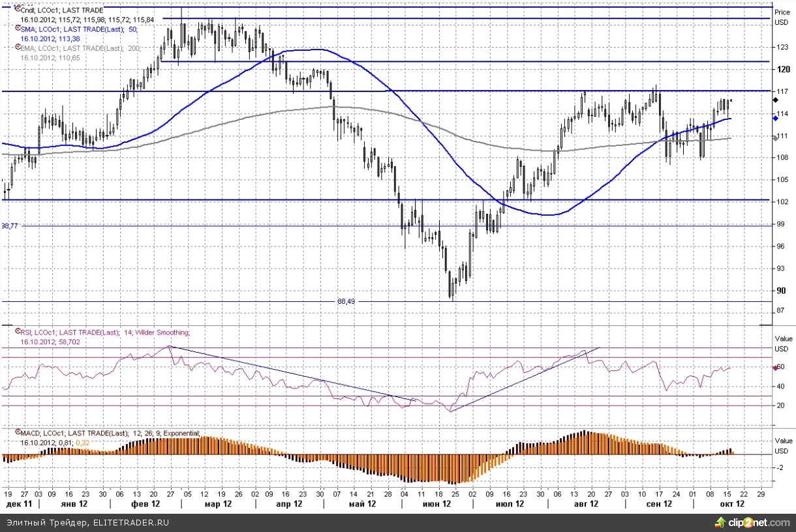Click the Cndl series legend icon
The height and width of the screenshot is (532, 796).
pos(17,10)
